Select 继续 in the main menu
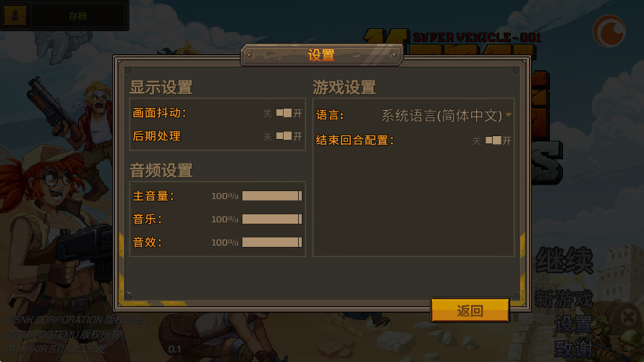The height and width of the screenshot is (362, 644). pyautogui.click(x=564, y=261)
